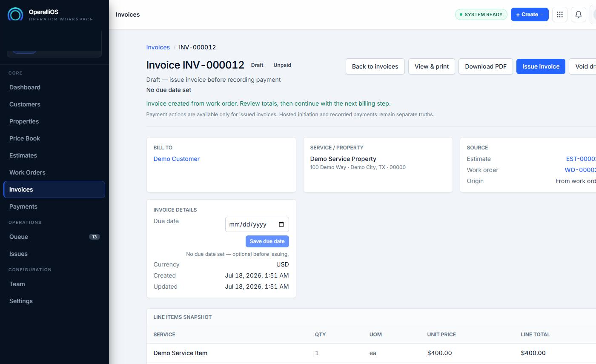This screenshot has height=364, width=596.
Task: Click the Download PDF button
Action: [486, 66]
